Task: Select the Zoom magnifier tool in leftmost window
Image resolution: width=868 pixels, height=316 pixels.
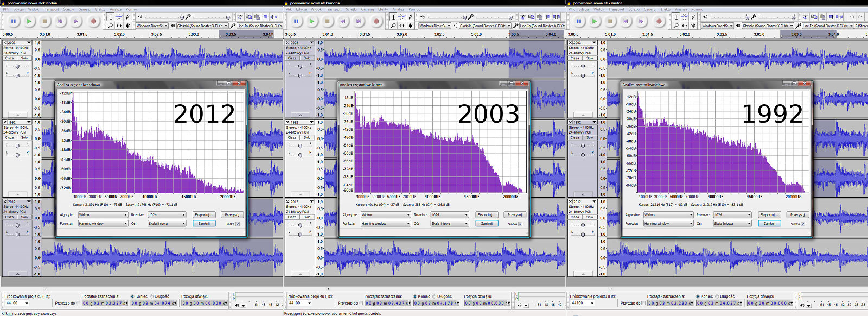Action: pyautogui.click(x=111, y=26)
